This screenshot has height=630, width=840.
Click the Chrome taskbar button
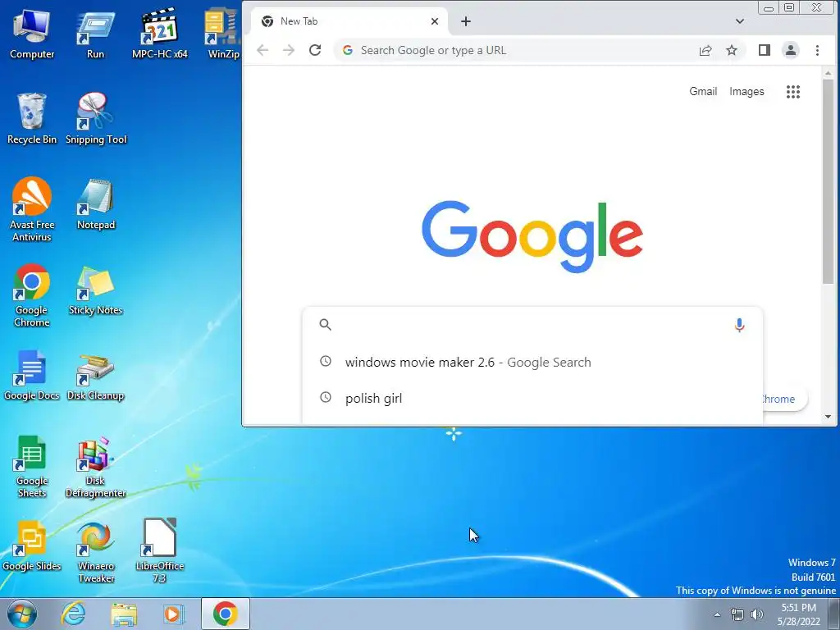pos(226,614)
